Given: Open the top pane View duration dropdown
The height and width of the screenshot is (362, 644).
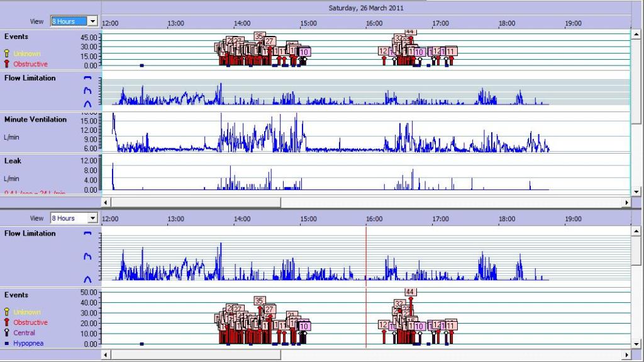Looking at the screenshot, I should (x=93, y=21).
